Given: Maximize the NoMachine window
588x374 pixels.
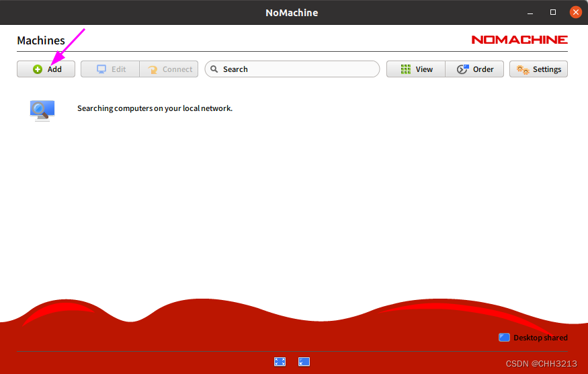Looking at the screenshot, I should [x=553, y=12].
